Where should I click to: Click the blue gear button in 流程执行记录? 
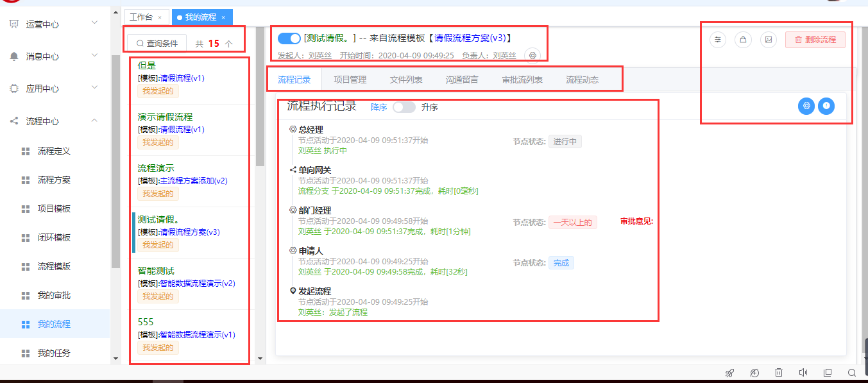(806, 106)
